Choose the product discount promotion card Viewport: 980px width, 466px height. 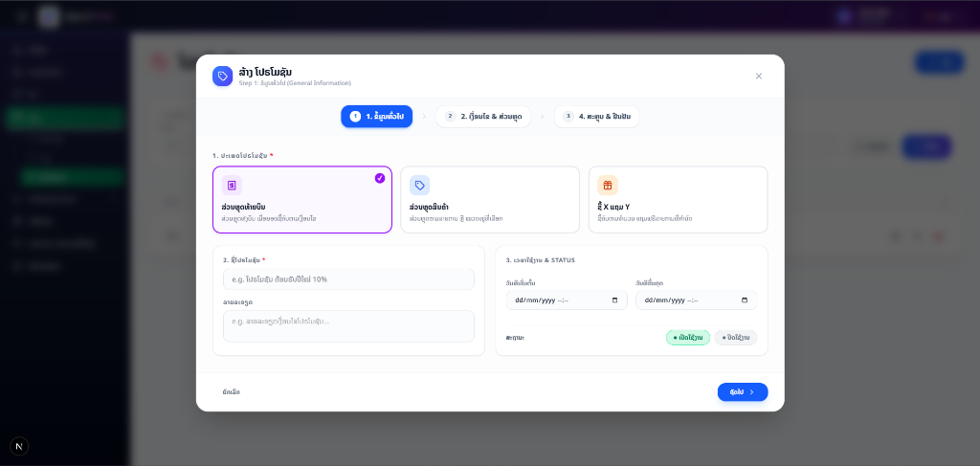(x=490, y=199)
